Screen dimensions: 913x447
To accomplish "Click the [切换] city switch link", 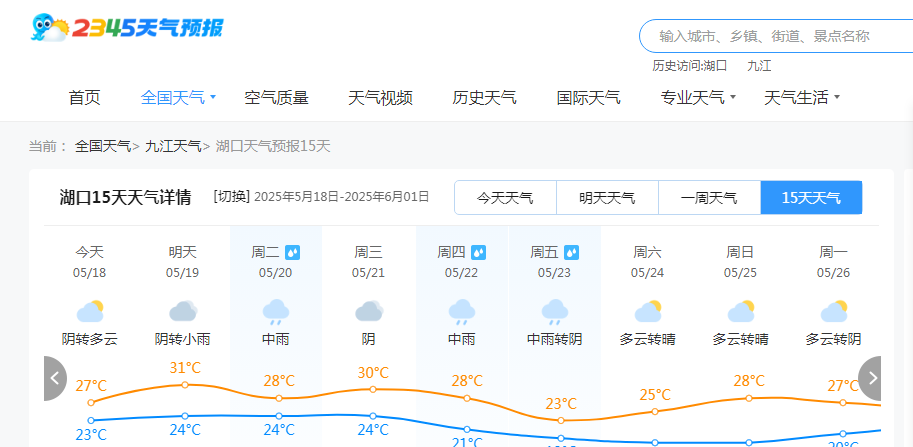I will coord(232,196).
